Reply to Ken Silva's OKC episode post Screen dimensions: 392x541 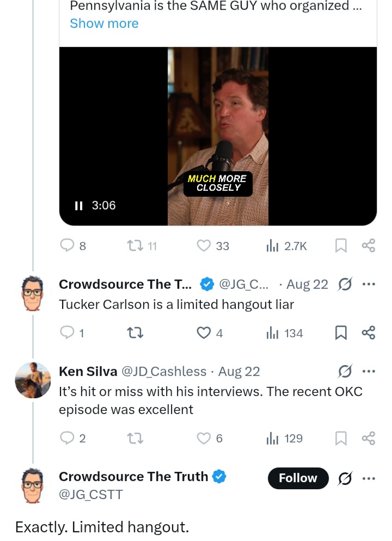coord(68,438)
